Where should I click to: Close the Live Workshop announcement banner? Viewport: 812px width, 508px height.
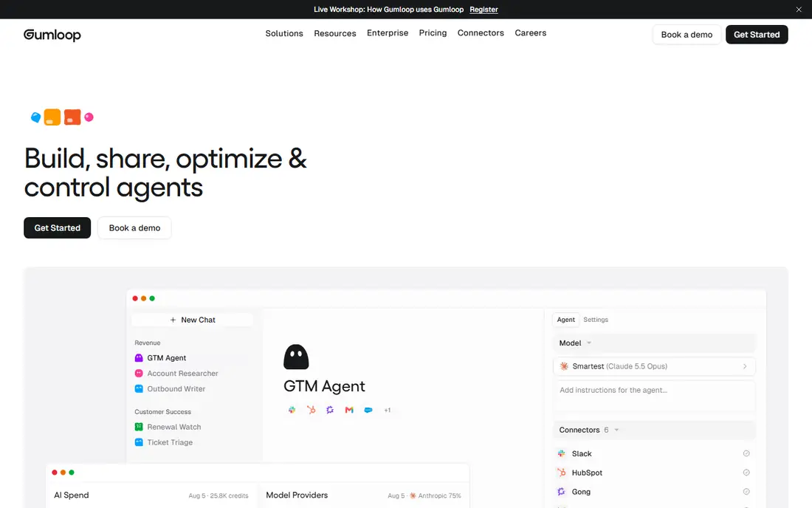click(799, 10)
